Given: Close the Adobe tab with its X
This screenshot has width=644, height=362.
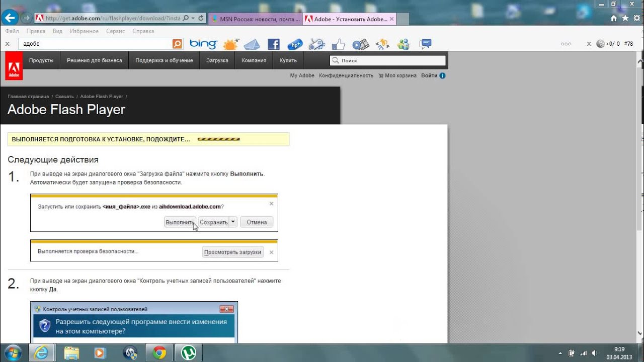Looking at the screenshot, I should (x=391, y=19).
